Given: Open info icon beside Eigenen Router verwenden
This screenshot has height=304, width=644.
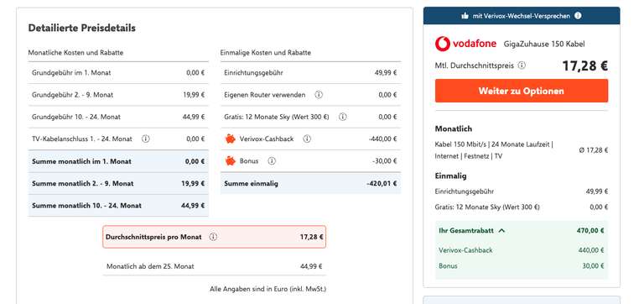Looking at the screenshot, I should 319,95.
